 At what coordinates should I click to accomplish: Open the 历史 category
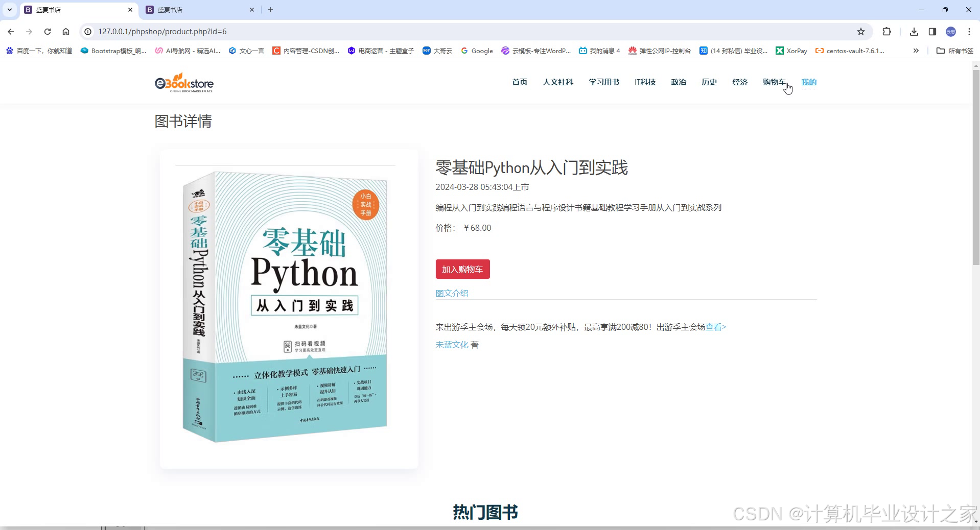pos(709,82)
